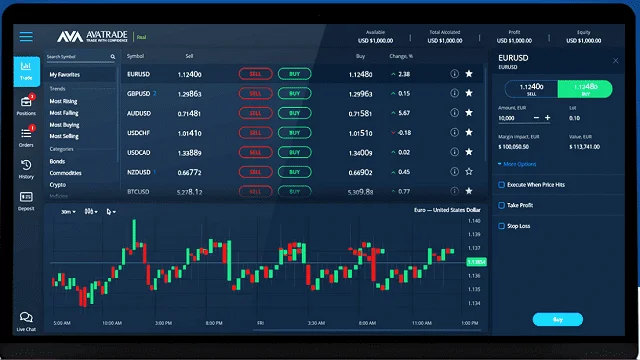The width and height of the screenshot is (640, 360).
Task: Select the 1.12480 BUY toggle in order panel
Action: coord(585,89)
